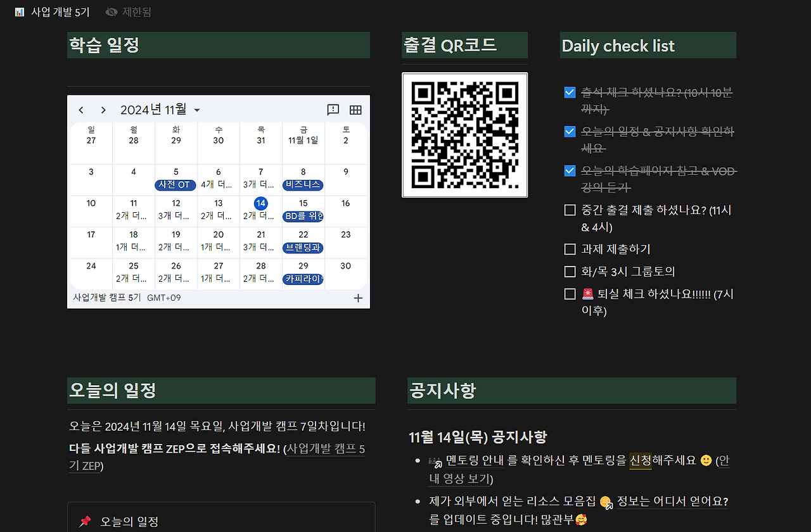Open the calendar feedback speech-bubble icon
Image resolution: width=811 pixels, height=532 pixels.
[333, 110]
